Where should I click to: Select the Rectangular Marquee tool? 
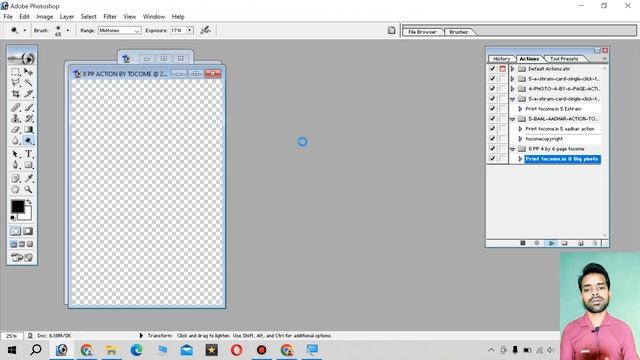(16, 72)
